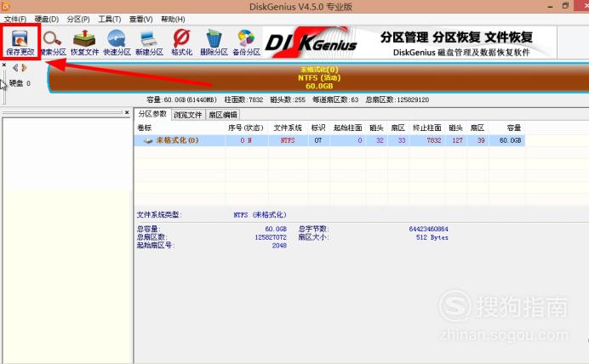Viewport: 589px width, 364px height.
Task: Close the disk bar using small x
Action: pyautogui.click(x=4, y=65)
